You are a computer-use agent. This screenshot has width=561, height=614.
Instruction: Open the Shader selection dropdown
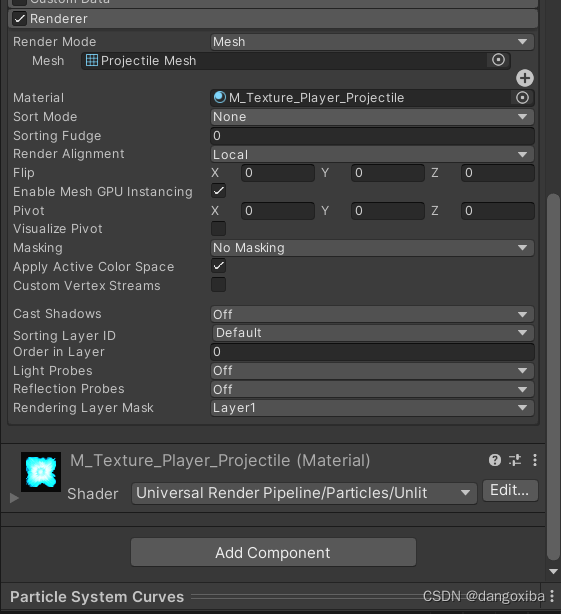pos(304,493)
